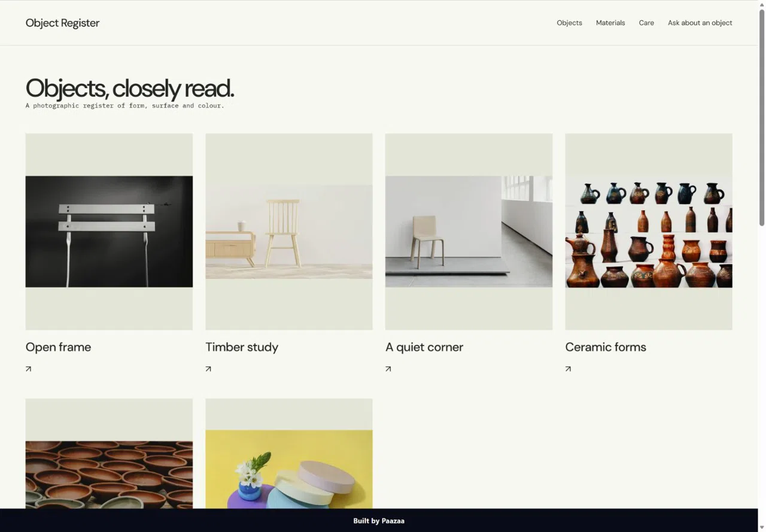View the wooden chair and sideboard photo
Screen dimensions: 766x532
(x=289, y=232)
